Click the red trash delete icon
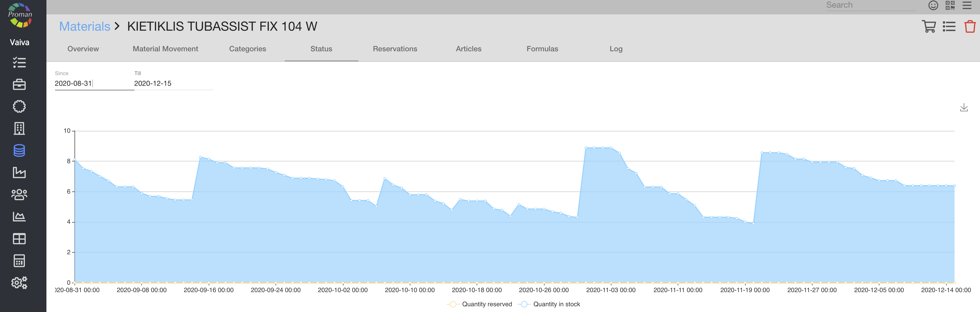 [x=970, y=27]
